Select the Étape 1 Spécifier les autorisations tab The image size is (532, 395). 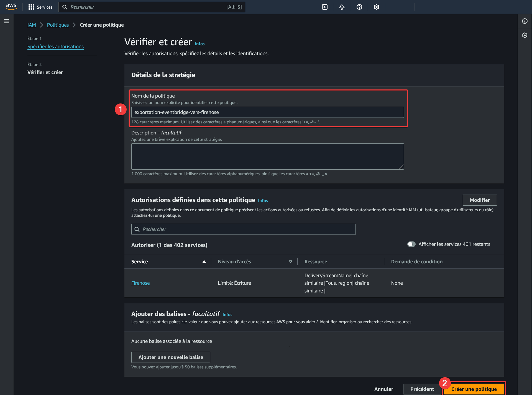[56, 46]
